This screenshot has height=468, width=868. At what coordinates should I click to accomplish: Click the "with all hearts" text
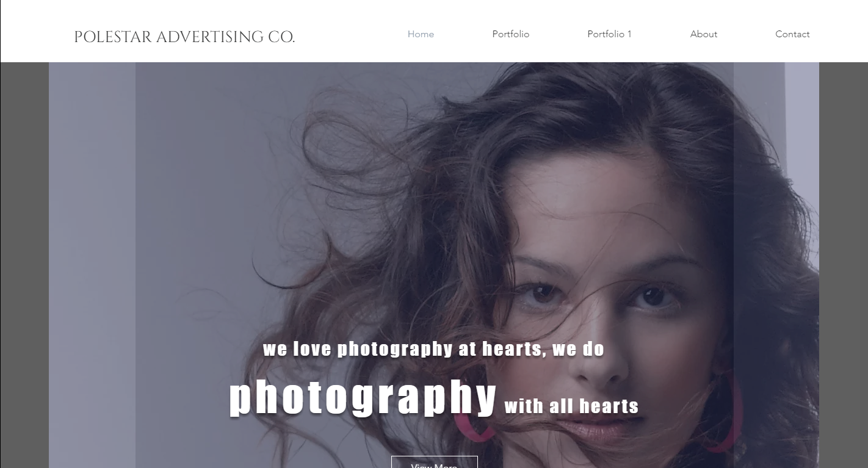tap(571, 406)
